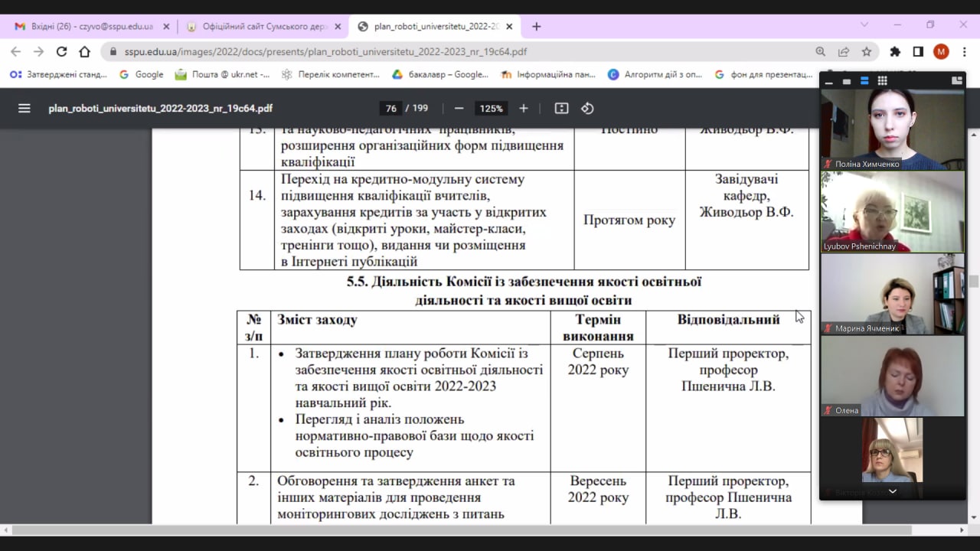Select Олена video tile
Viewport: 980px width, 551px height.
pyautogui.click(x=893, y=377)
